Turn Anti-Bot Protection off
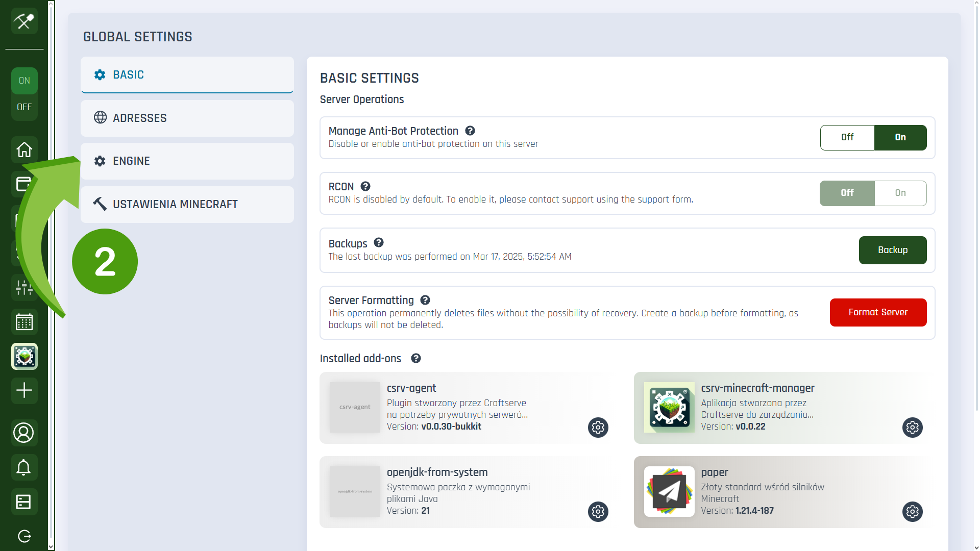Image resolution: width=980 pixels, height=551 pixels. (847, 137)
